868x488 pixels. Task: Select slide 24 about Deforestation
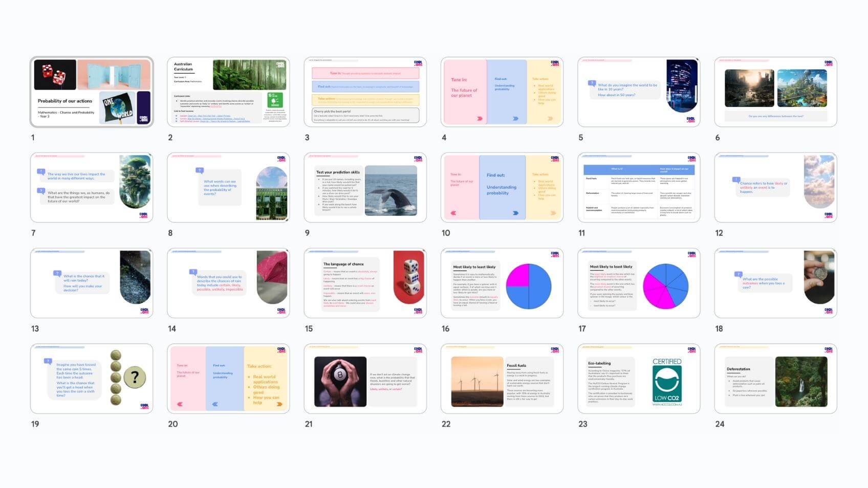coord(775,379)
